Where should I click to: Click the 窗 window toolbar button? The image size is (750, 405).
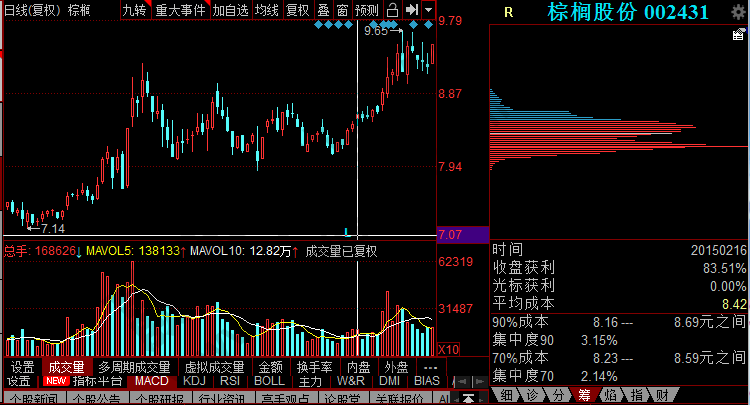coord(342,10)
